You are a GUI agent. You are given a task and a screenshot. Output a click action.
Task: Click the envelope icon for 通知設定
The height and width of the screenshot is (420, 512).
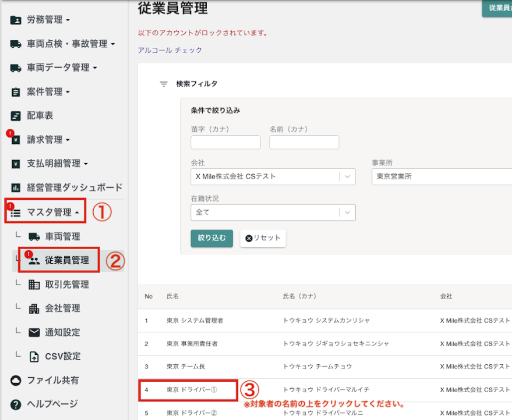coord(34,332)
